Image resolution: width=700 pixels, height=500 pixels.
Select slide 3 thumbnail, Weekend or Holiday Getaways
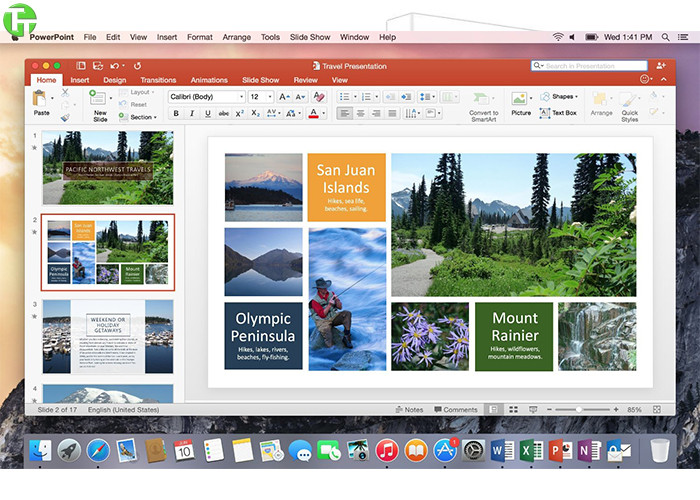click(x=107, y=337)
